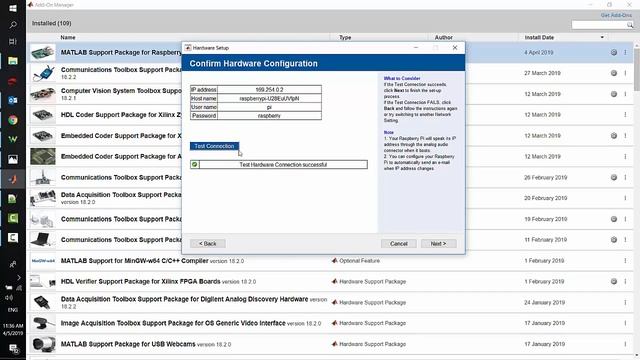The width and height of the screenshot is (640, 360).
Task: Click the Install Date sort arrow
Action: [602, 38]
